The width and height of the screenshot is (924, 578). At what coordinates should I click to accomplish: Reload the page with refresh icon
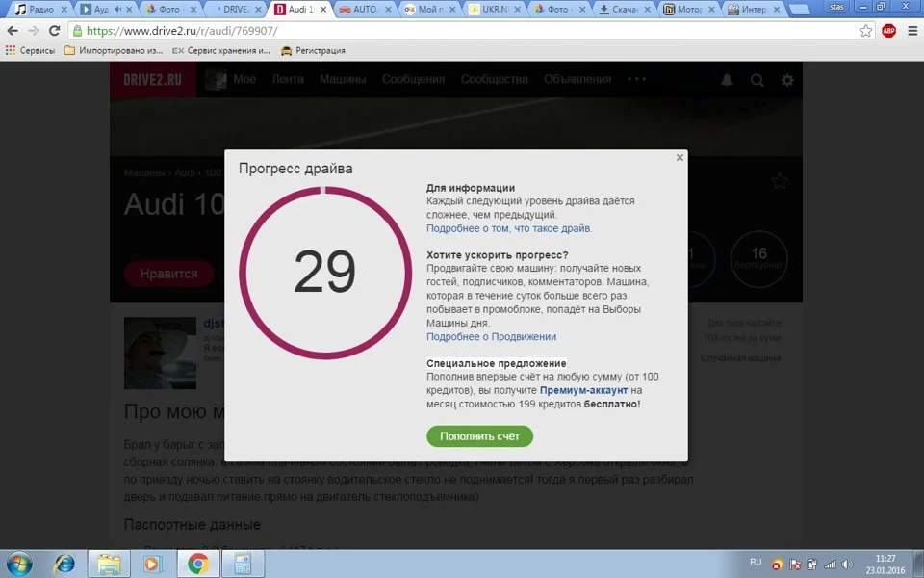tap(54, 31)
